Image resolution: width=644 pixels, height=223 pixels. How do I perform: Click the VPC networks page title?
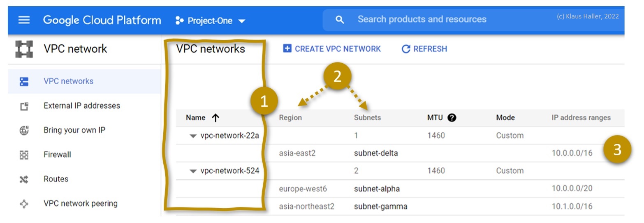coord(210,49)
